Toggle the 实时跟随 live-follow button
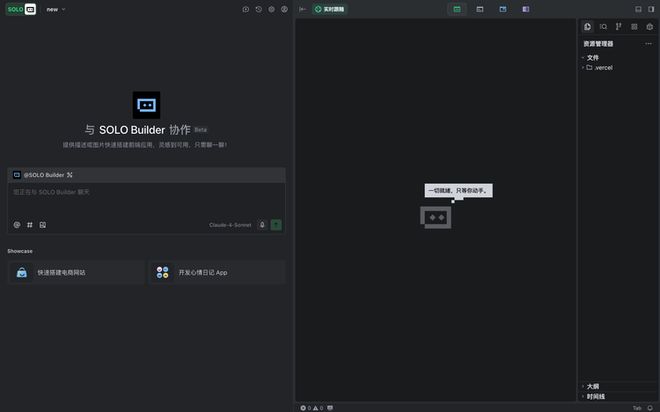Screen dimensions: 660x412 [x=329, y=9]
